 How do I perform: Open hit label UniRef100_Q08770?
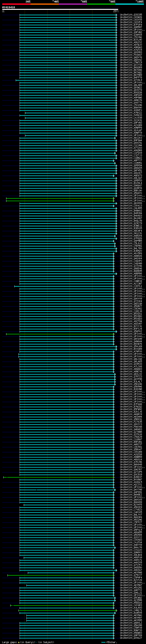tap(131, 103)
